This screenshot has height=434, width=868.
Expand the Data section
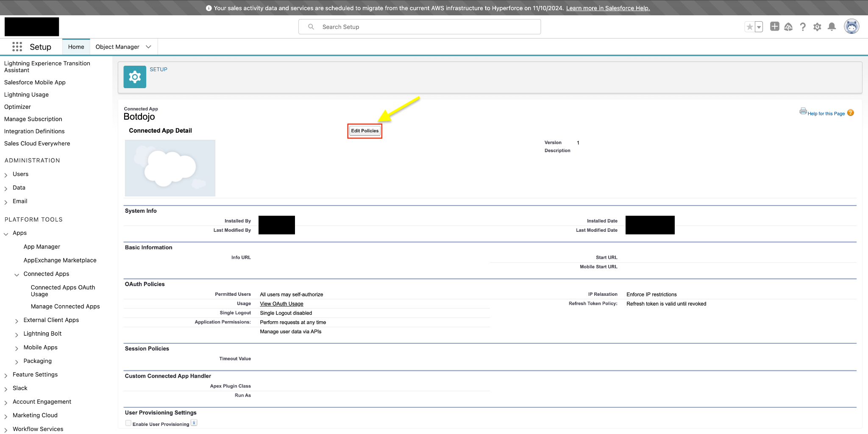point(6,188)
